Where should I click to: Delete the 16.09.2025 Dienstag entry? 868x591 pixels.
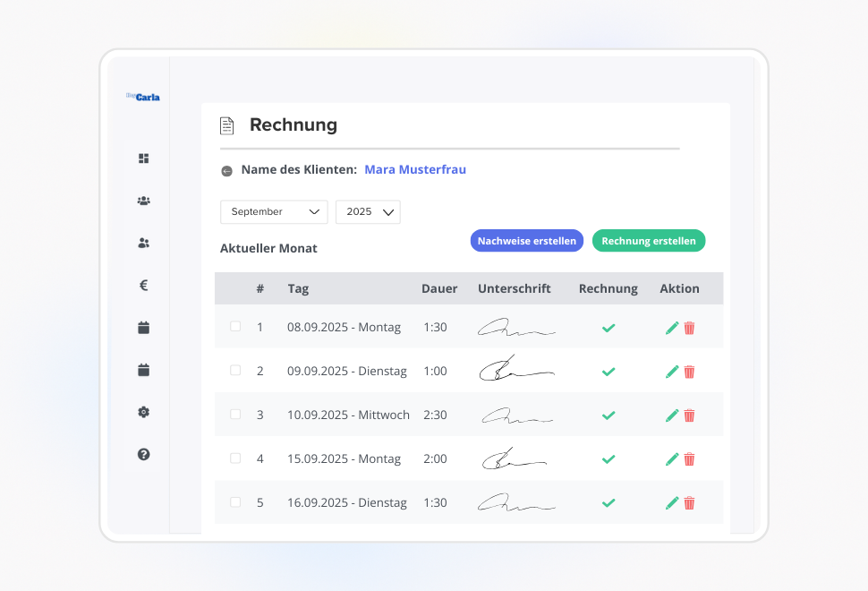coord(689,503)
